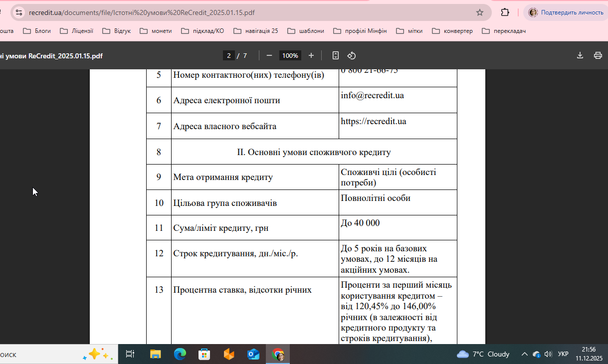Viewport: 608px width, 364px height.
Task: Open the taskbar search sparkle icon
Action: tap(98, 354)
